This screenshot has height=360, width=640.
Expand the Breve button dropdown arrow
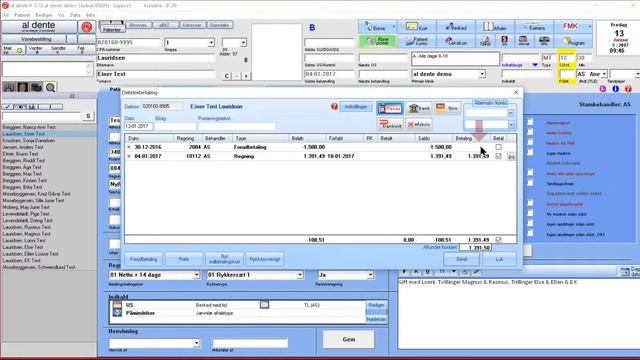394,27
